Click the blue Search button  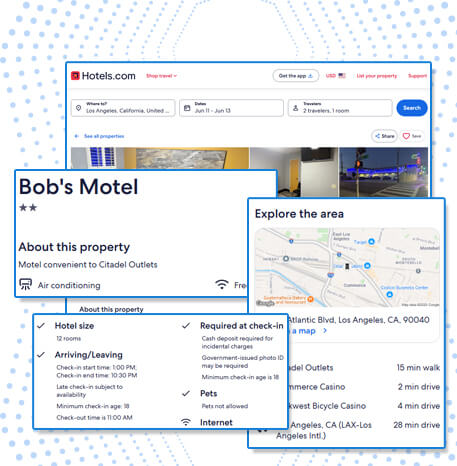click(412, 108)
